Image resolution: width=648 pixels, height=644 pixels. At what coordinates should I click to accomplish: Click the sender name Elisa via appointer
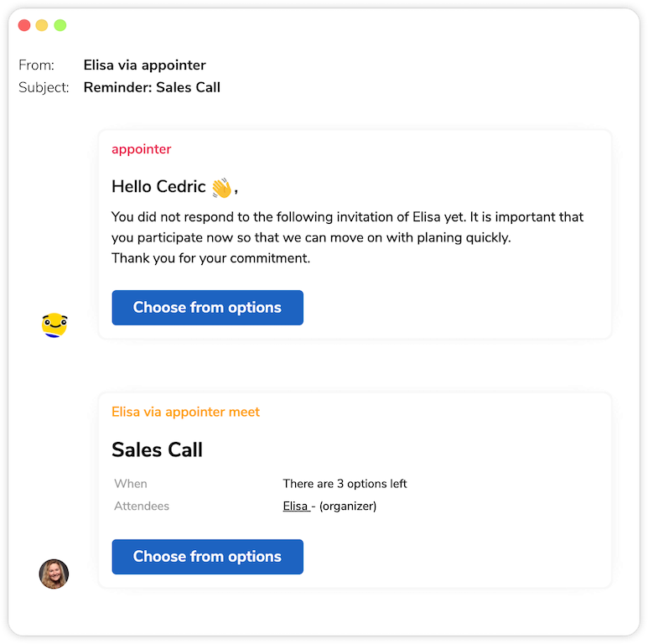coord(144,65)
